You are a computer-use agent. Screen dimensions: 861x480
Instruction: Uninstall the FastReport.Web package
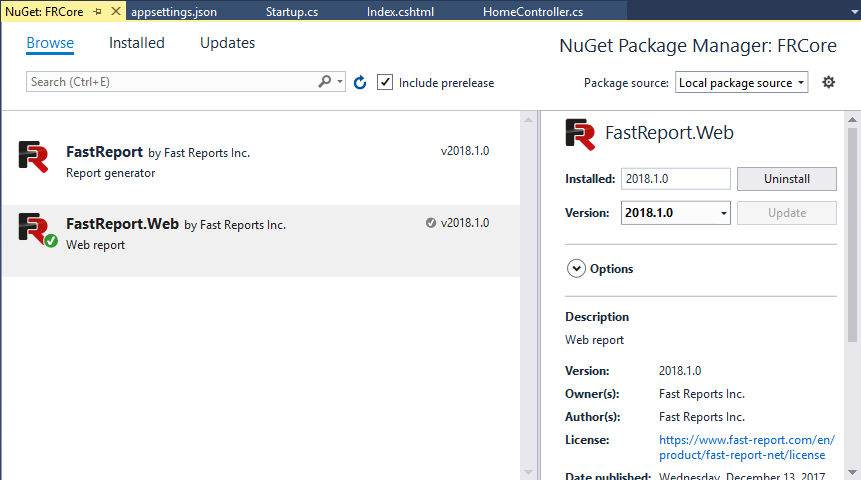click(786, 179)
